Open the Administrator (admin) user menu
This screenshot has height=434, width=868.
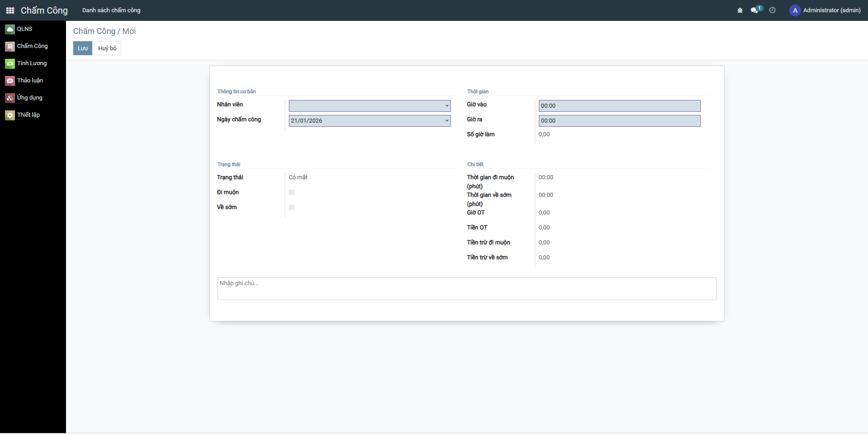[x=825, y=10]
